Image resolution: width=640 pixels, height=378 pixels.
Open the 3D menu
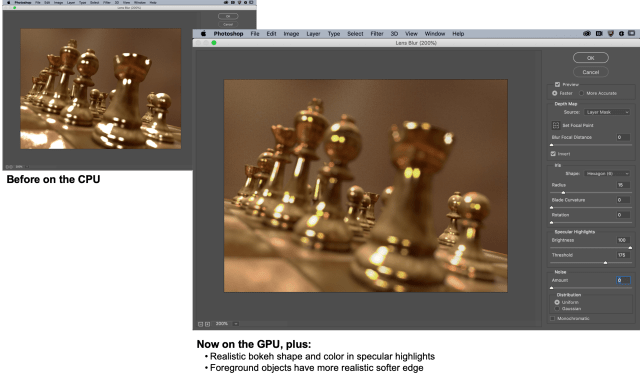[x=394, y=34]
